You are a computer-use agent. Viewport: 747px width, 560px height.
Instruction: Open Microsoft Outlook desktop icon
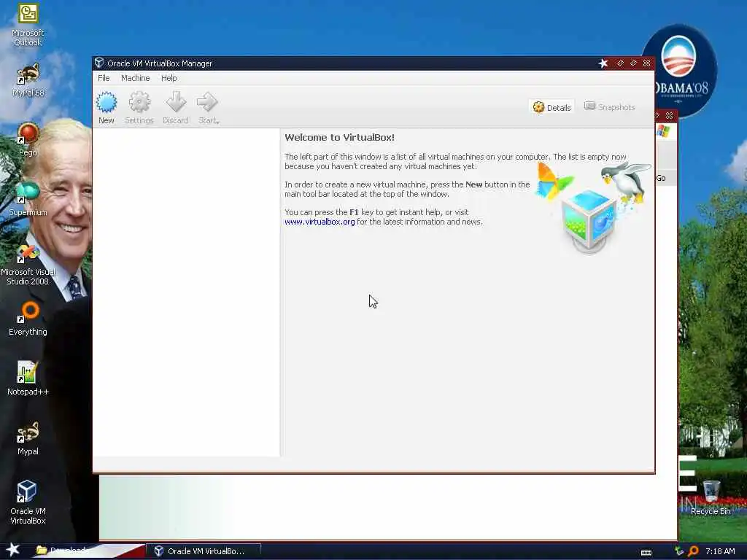pyautogui.click(x=28, y=25)
